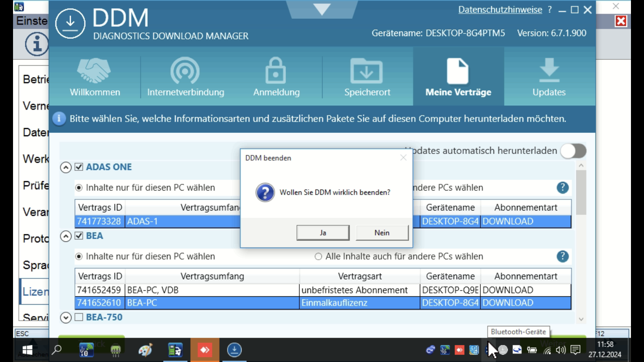Close the 'DDM beenden' dialog with its X
The width and height of the screenshot is (644, 362).
(403, 158)
